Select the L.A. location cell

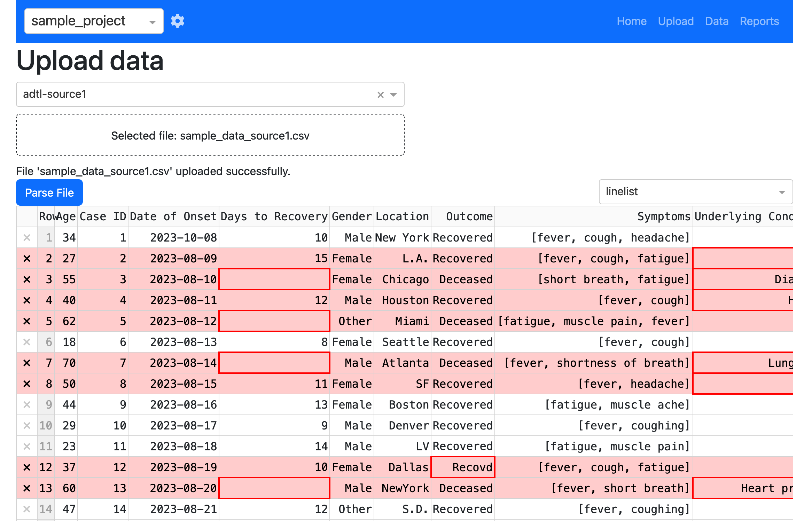pyautogui.click(x=403, y=259)
